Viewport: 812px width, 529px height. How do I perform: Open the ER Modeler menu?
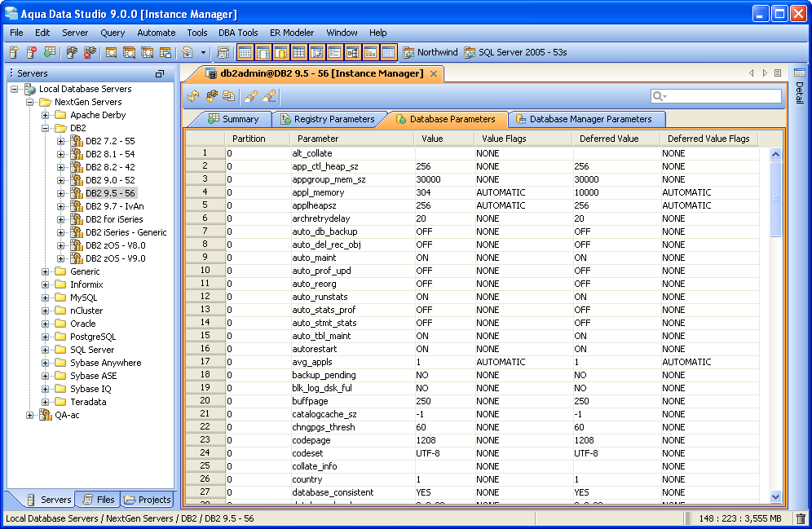click(x=292, y=33)
